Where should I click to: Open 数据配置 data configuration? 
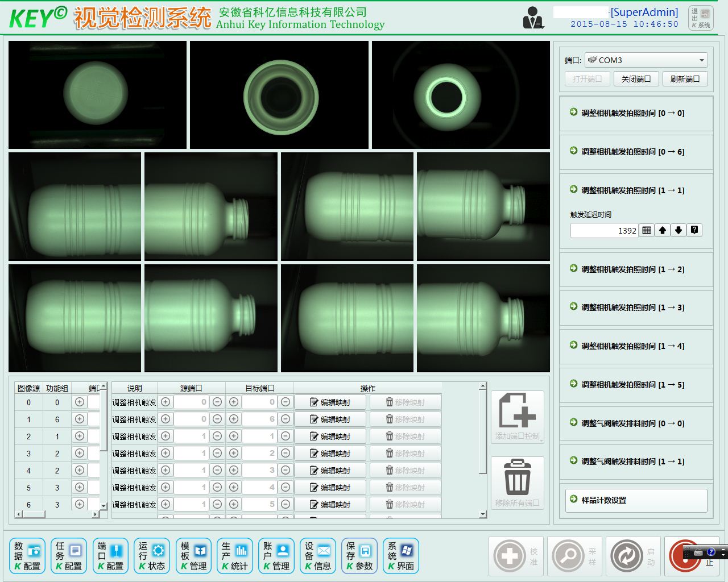click(27, 556)
